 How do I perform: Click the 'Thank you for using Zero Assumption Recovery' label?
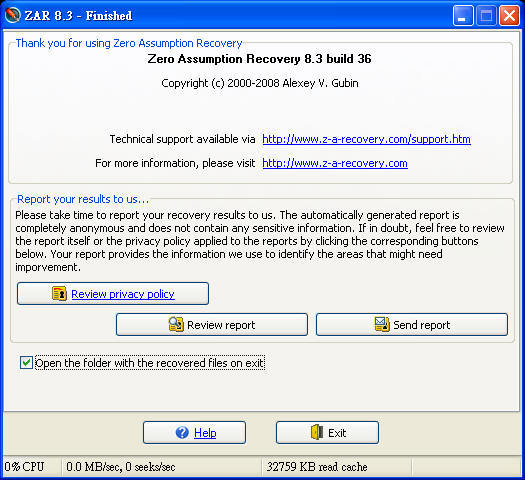[129, 43]
